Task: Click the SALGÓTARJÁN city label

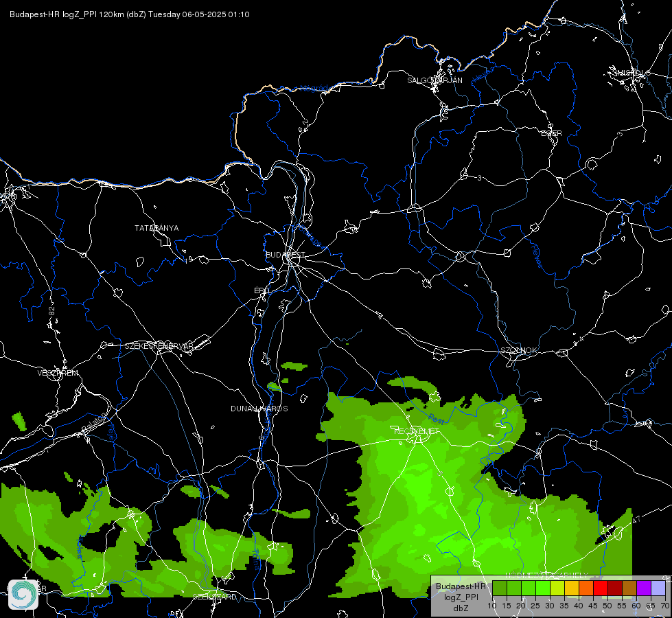Action: point(435,80)
